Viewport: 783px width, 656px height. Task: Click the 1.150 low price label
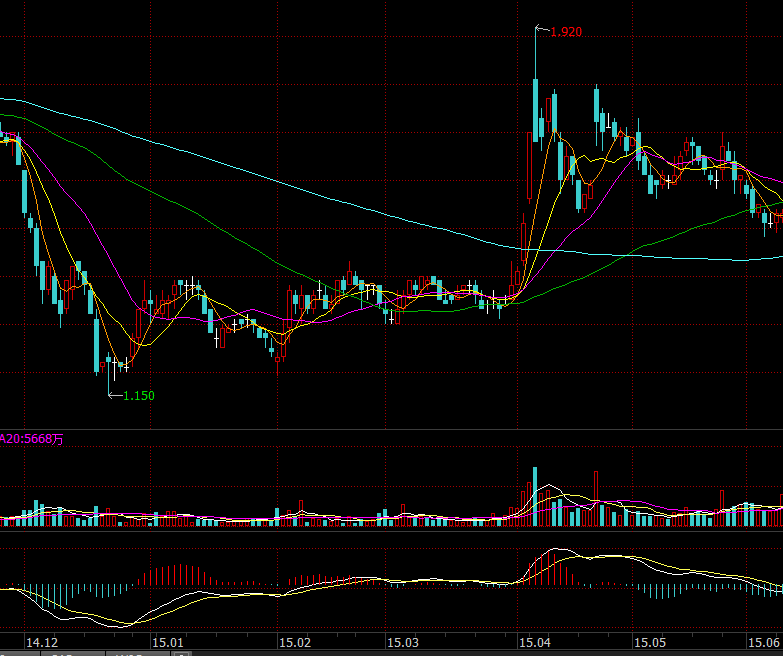(139, 396)
